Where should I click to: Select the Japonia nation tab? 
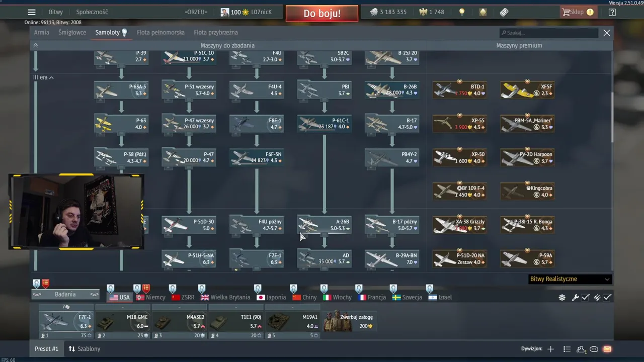point(271,297)
